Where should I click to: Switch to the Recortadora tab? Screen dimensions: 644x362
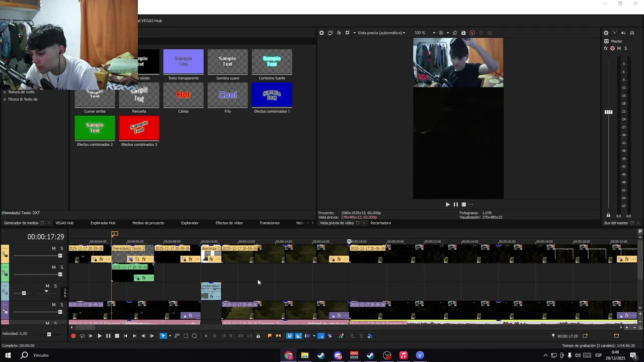click(380, 223)
